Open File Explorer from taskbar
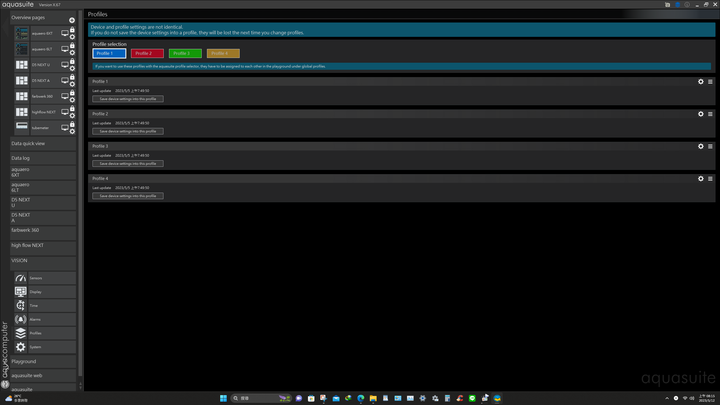Screen dimensions: 720x405 pyautogui.click(x=373, y=398)
